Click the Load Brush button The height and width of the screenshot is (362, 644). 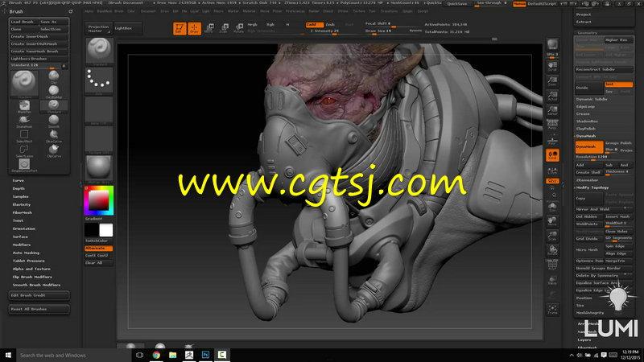[x=24, y=22]
